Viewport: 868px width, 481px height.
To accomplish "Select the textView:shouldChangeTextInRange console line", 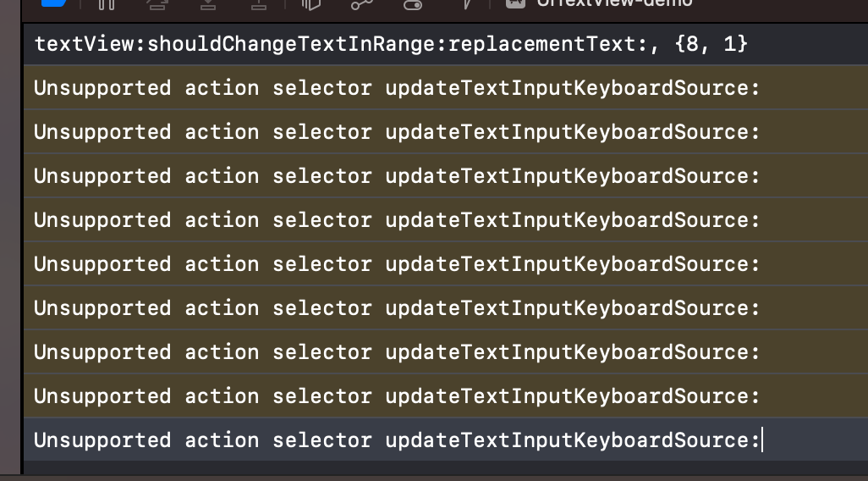I will point(391,43).
